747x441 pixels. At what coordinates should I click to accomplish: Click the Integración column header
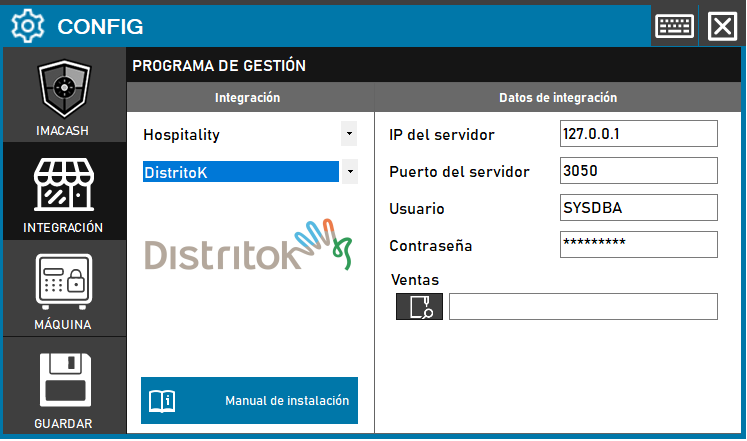(247, 98)
